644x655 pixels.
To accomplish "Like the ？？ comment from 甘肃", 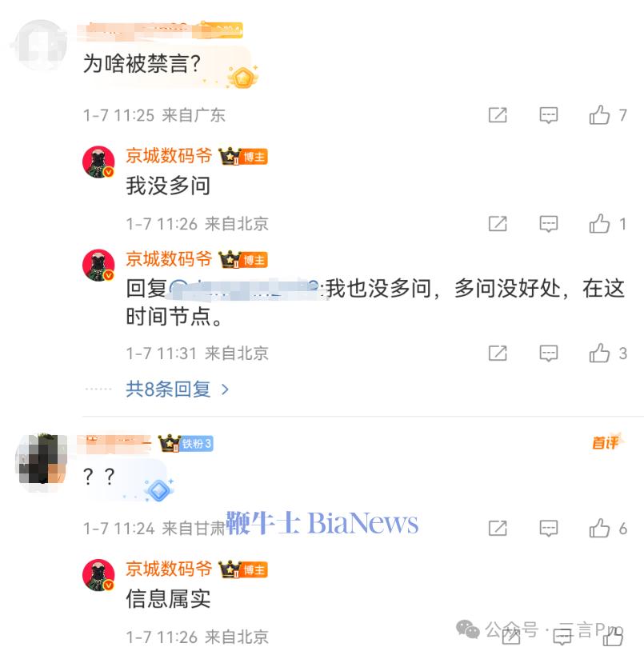I will [599, 528].
